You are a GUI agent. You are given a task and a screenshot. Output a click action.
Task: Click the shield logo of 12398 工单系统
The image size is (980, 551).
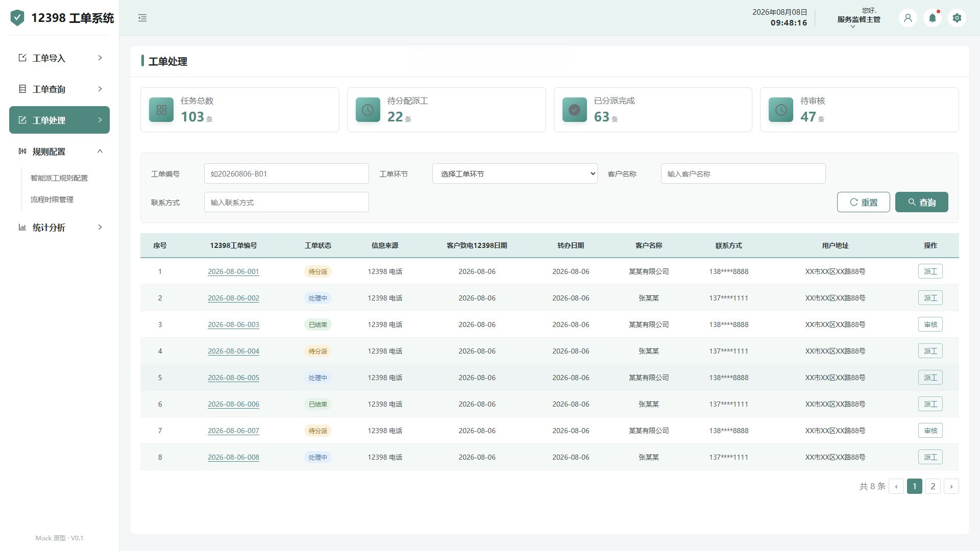tap(17, 18)
